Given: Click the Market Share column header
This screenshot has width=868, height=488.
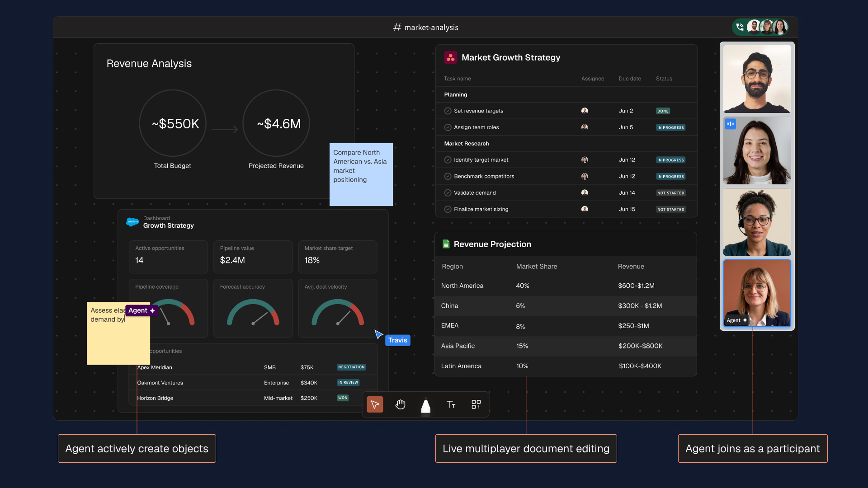Looking at the screenshot, I should click(x=537, y=267).
